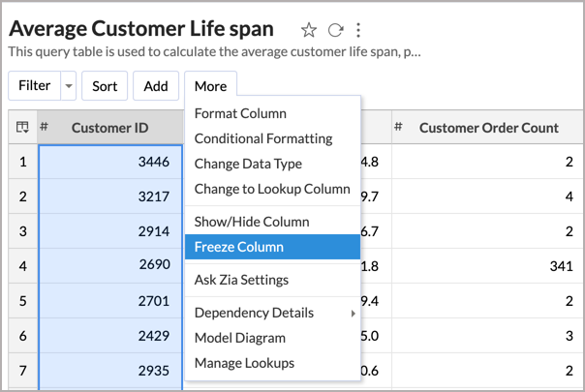Click the refresh icon beside title
Screen dimensions: 585x392
point(335,30)
